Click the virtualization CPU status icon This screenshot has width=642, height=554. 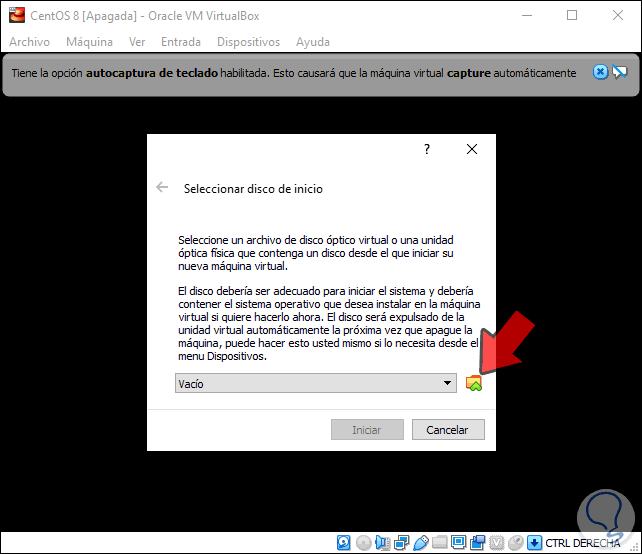click(497, 543)
